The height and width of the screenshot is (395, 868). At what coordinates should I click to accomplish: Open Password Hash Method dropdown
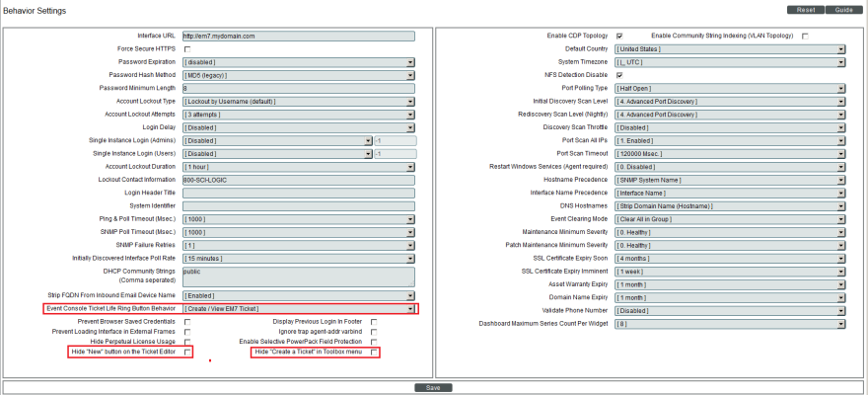(x=298, y=75)
